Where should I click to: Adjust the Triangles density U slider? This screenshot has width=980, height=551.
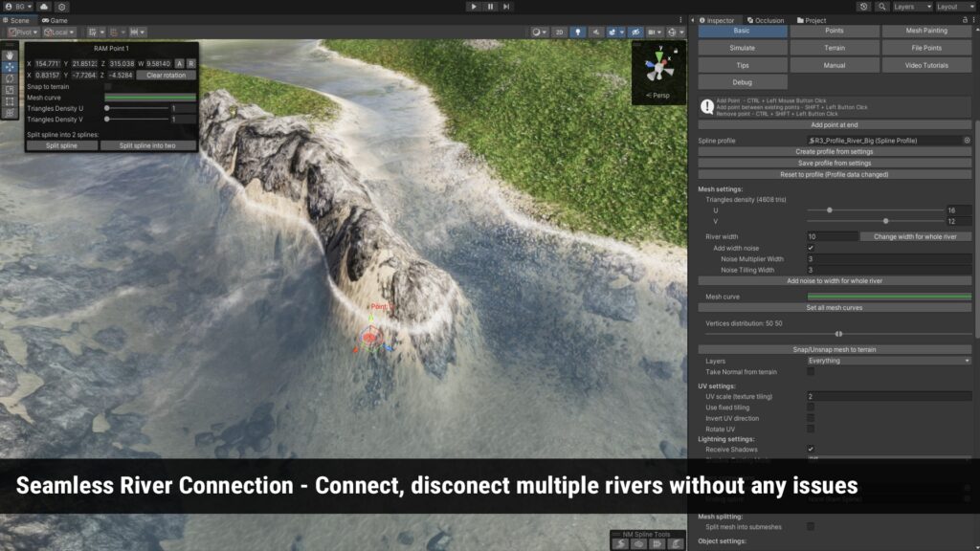point(829,209)
